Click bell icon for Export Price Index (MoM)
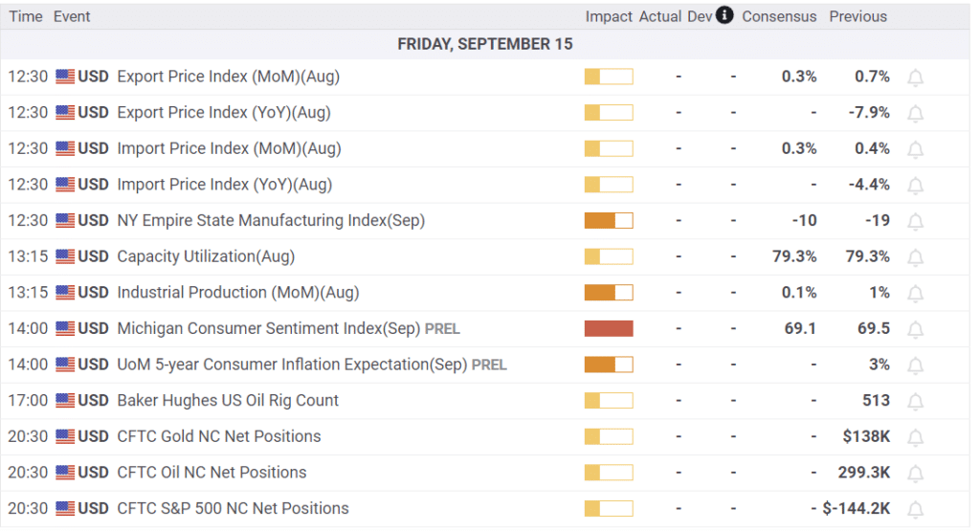 point(915,77)
